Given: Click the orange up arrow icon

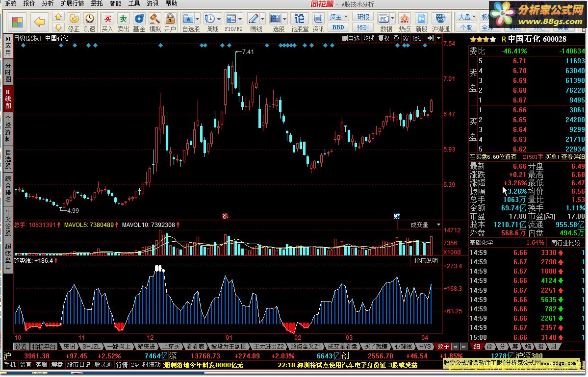Looking at the screenshot, I should (x=58, y=17).
